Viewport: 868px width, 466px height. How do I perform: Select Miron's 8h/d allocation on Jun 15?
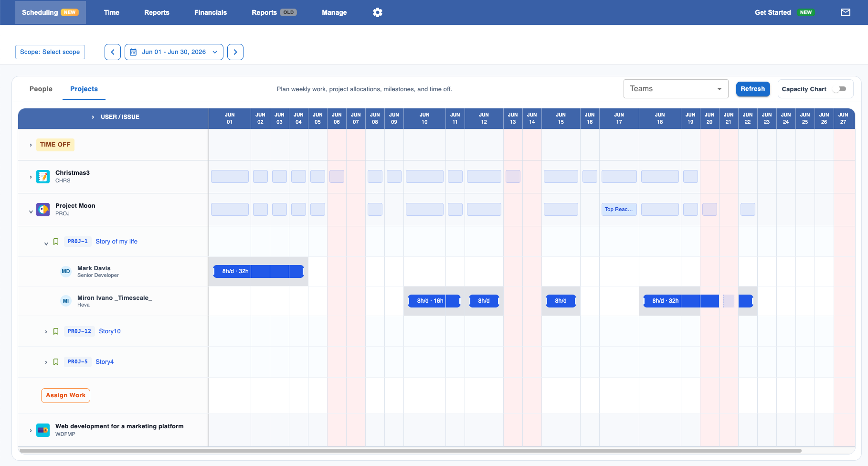pyautogui.click(x=561, y=301)
